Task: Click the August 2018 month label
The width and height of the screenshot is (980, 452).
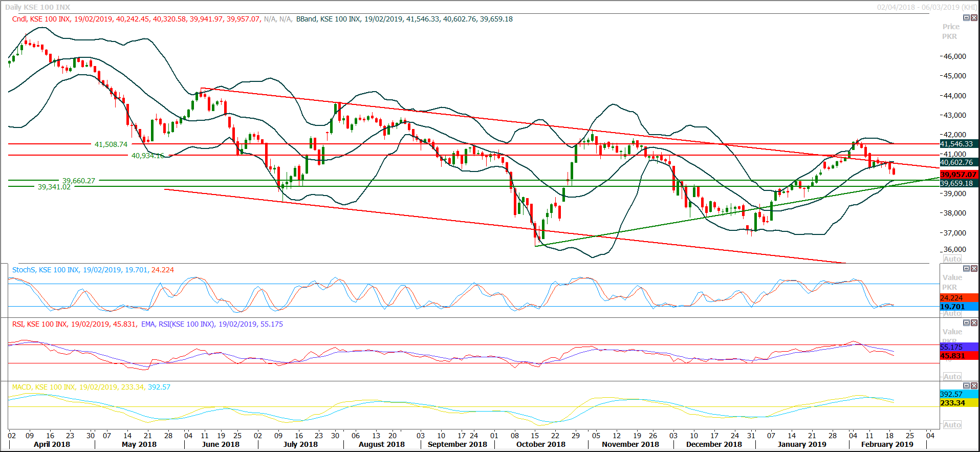Action: tap(382, 444)
